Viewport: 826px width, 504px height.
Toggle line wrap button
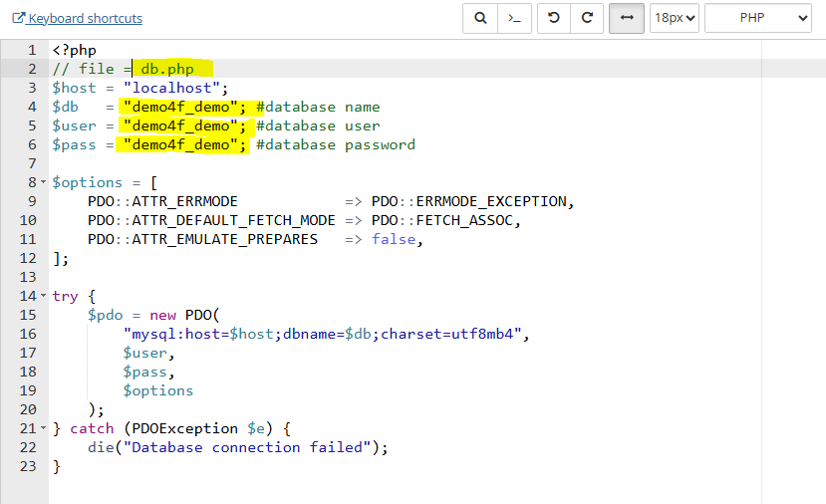(x=627, y=18)
